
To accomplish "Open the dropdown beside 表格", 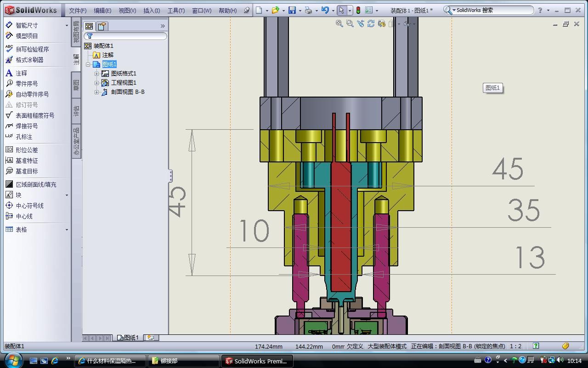I will click(x=67, y=230).
